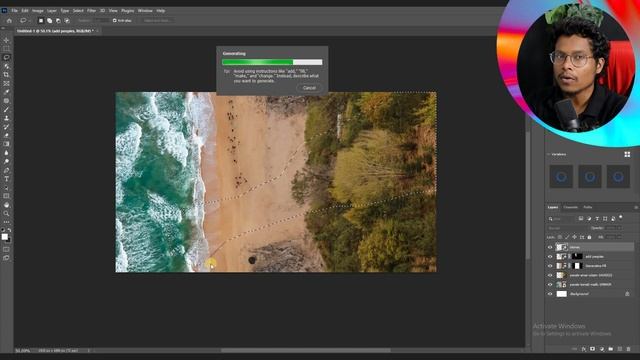Image resolution: width=640 pixels, height=360 pixels.
Task: Click the Variations grid view icon
Action: [x=627, y=154]
